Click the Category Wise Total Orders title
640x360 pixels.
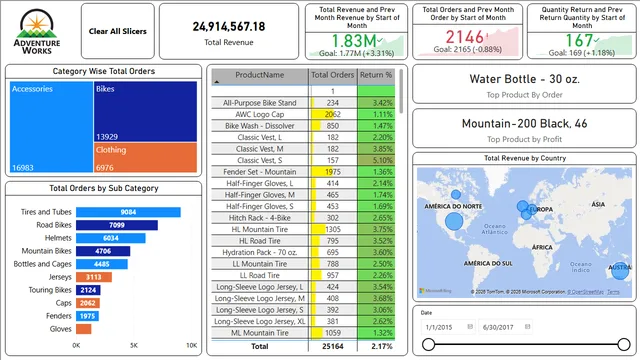pos(104,71)
